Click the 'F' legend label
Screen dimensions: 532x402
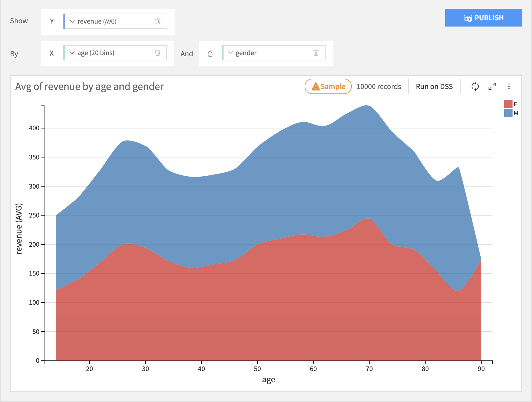point(515,104)
